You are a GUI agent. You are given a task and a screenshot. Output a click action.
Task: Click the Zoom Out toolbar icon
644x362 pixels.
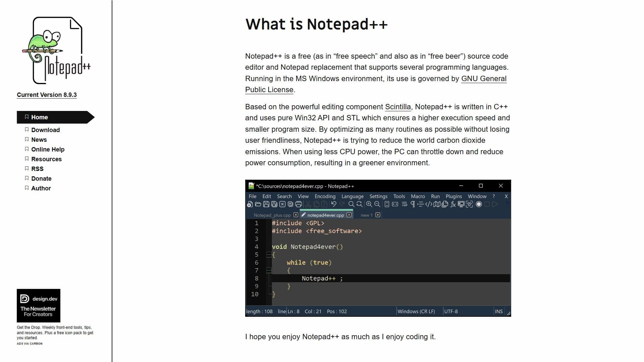point(377,204)
